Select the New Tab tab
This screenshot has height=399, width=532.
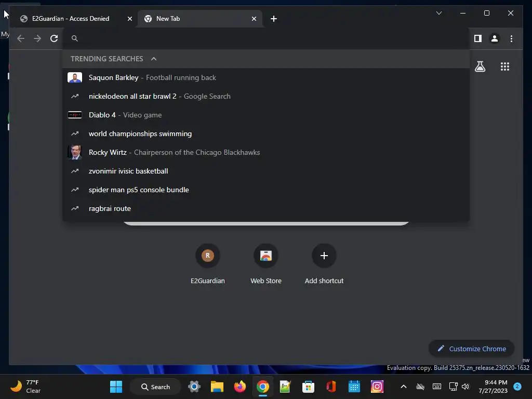coord(200,19)
